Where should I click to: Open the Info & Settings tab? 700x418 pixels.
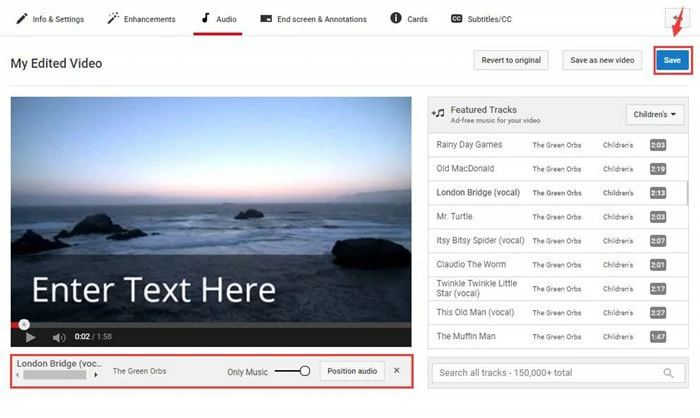50,19
